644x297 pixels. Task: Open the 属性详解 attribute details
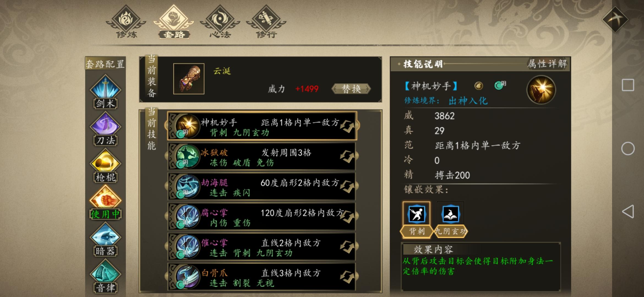point(547,64)
